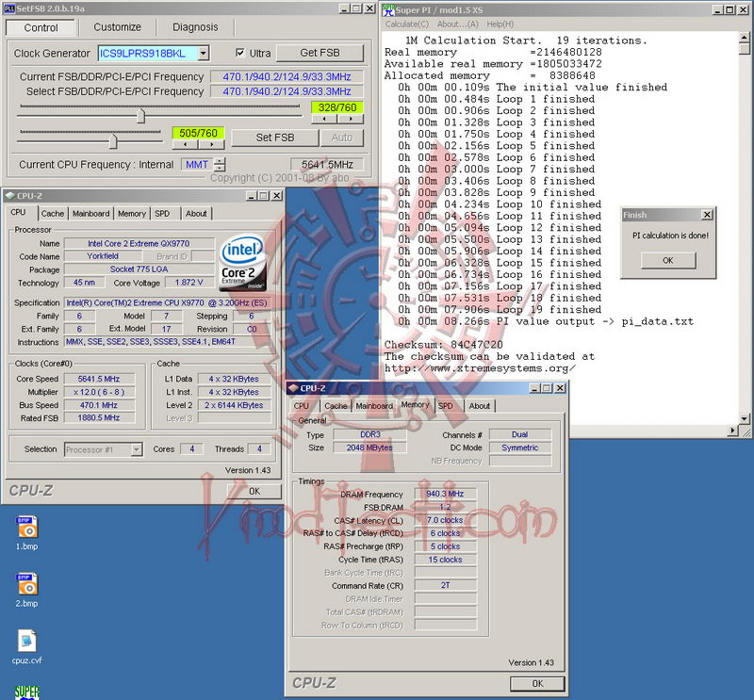Select Cache tab in CPU-Z CPU window
Image resolution: width=754 pixels, height=700 pixels.
point(53,214)
